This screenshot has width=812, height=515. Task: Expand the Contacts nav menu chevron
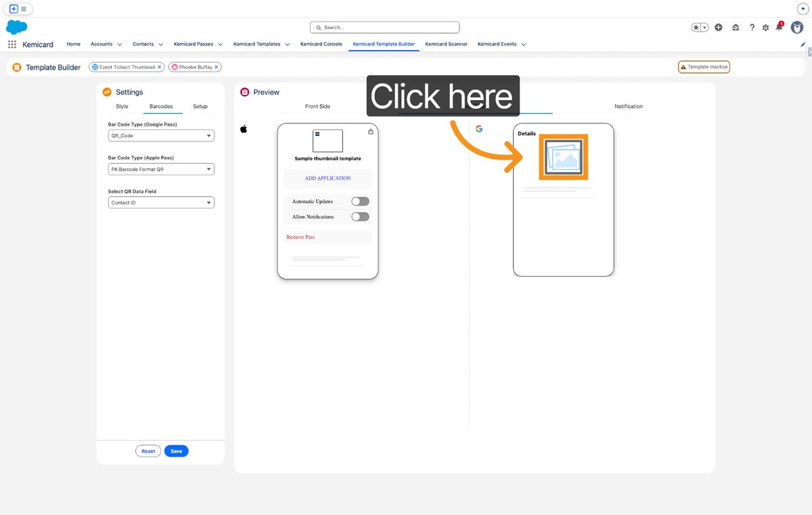pyautogui.click(x=160, y=45)
